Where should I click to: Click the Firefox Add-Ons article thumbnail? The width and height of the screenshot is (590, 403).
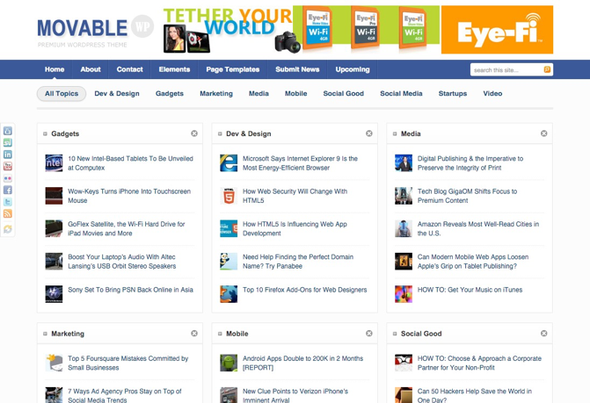229,294
